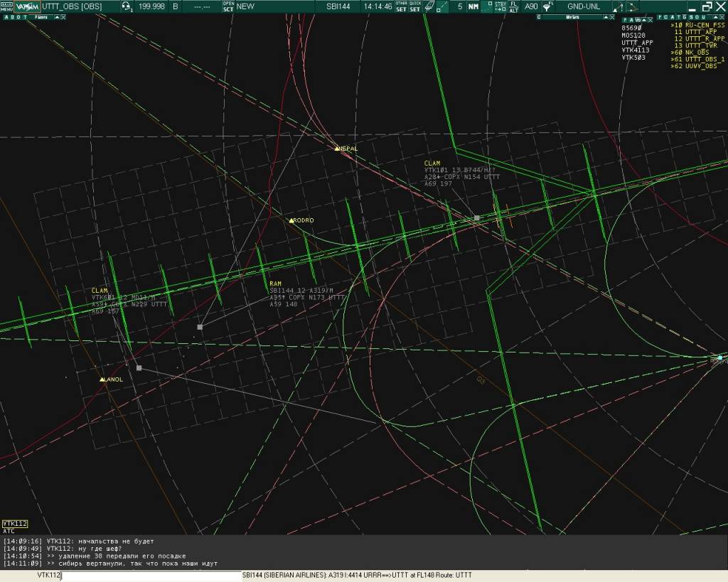
Task: Click the ATIS letter B
Action: 176,6
